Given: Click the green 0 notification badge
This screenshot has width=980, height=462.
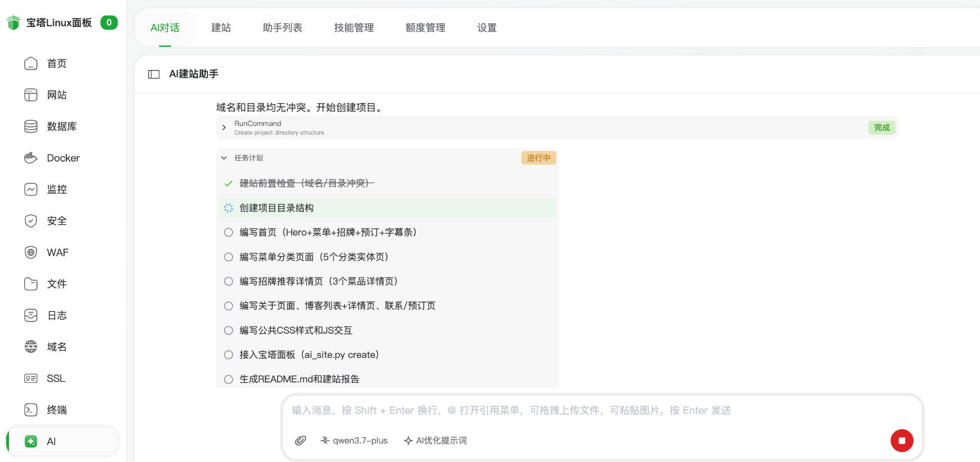Looking at the screenshot, I should (x=109, y=23).
